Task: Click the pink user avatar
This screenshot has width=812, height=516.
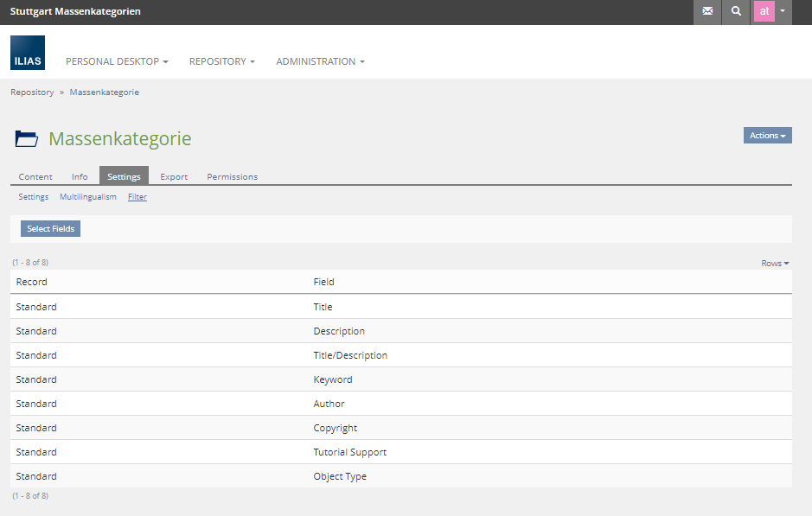Action: pyautogui.click(x=764, y=12)
